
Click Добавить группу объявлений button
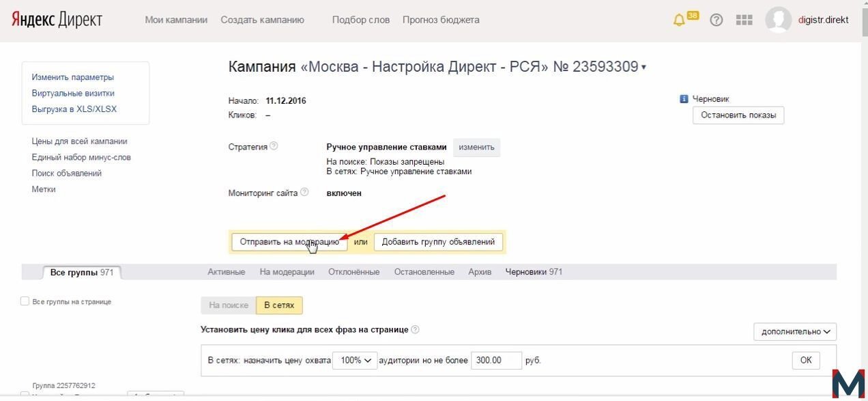click(439, 242)
